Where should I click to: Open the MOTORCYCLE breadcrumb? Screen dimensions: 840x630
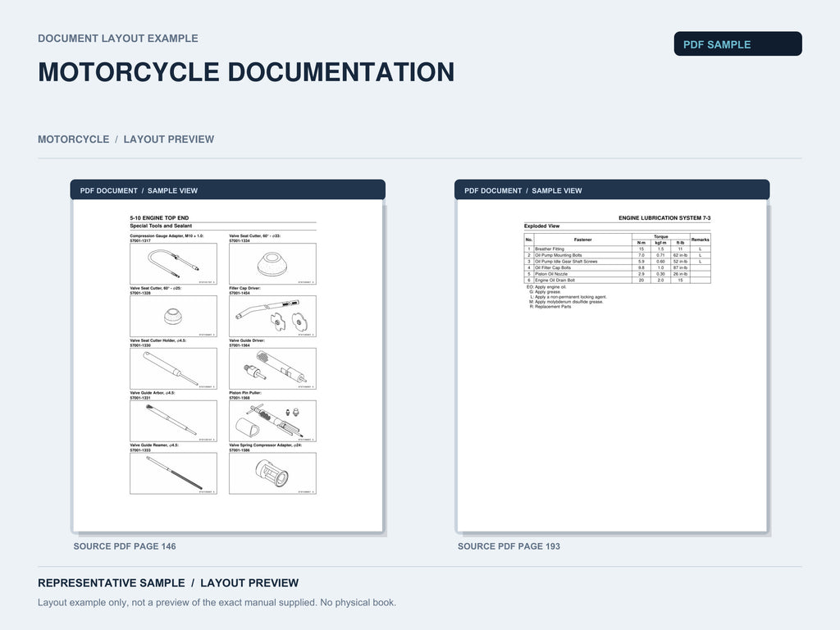(x=73, y=139)
